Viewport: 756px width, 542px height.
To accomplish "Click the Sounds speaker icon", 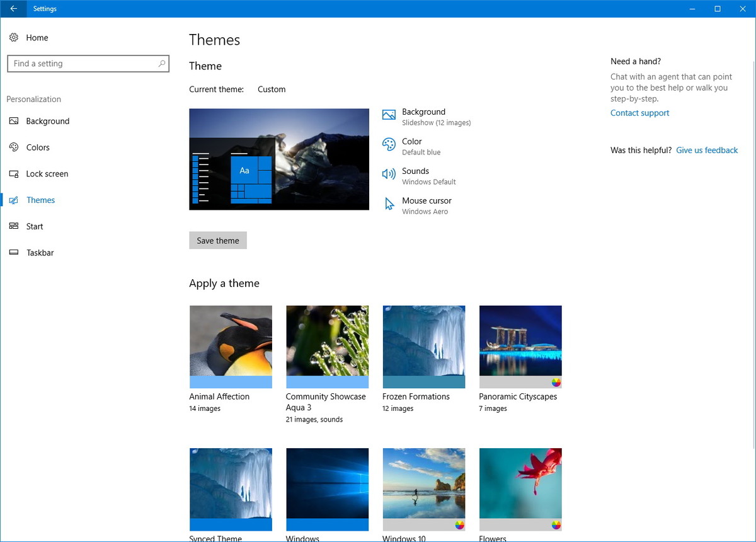I will 389,174.
